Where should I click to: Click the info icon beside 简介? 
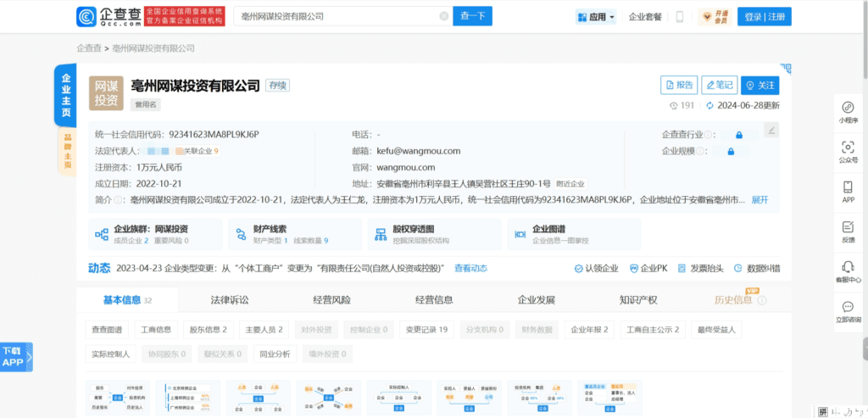(118, 200)
